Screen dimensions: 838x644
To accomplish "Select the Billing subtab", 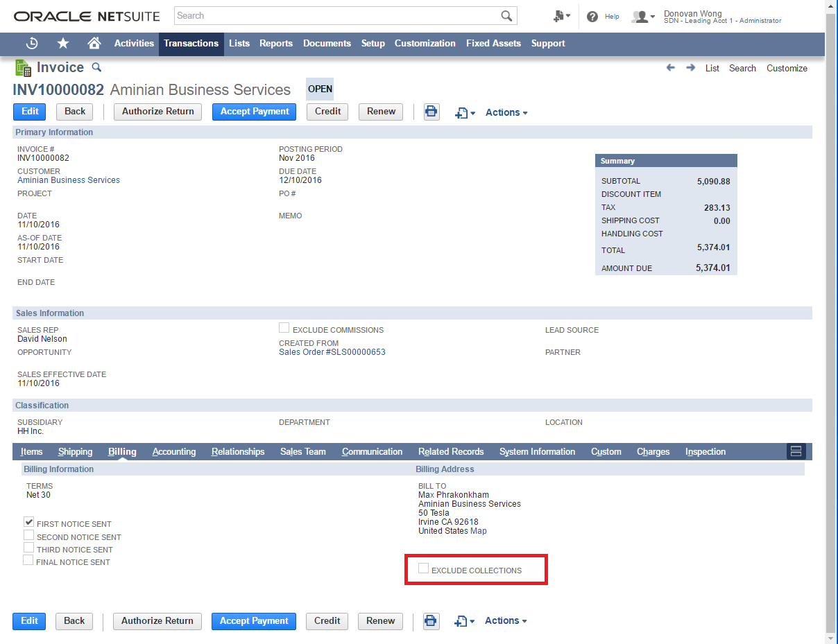I will tap(122, 451).
